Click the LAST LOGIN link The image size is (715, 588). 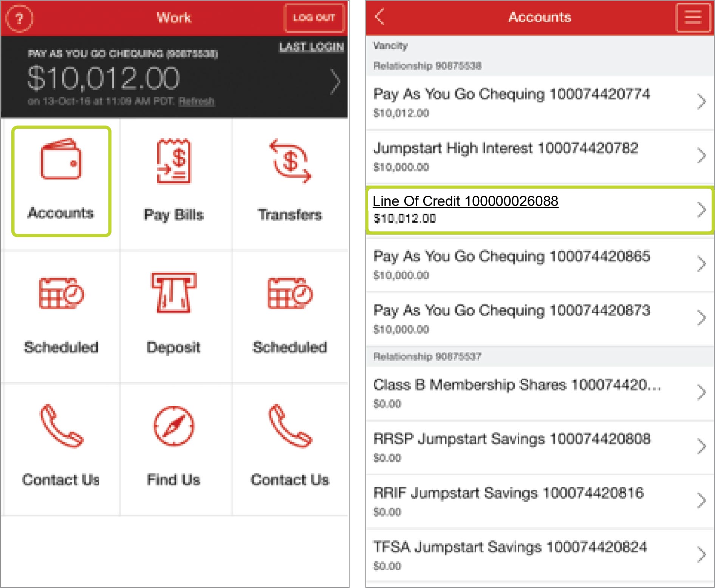point(311,47)
